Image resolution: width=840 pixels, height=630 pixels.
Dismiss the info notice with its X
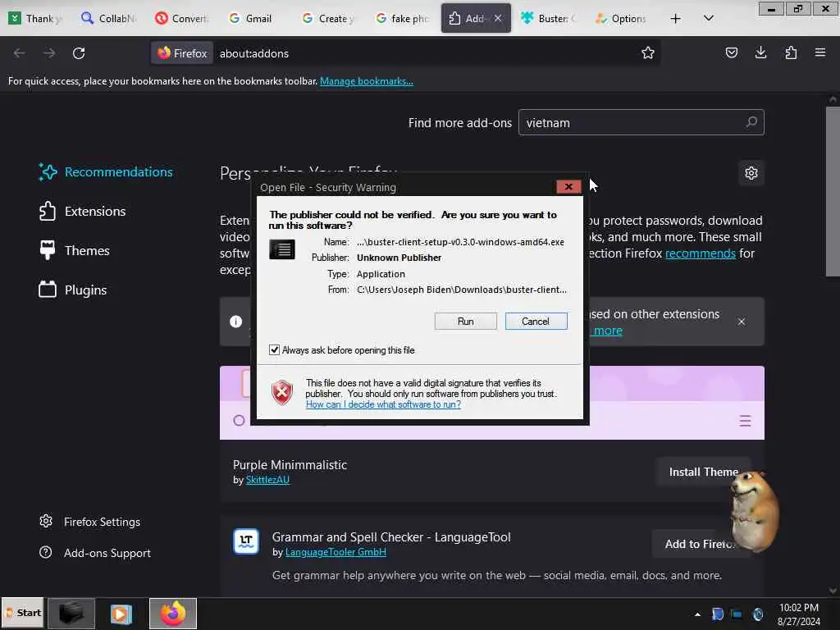click(742, 322)
